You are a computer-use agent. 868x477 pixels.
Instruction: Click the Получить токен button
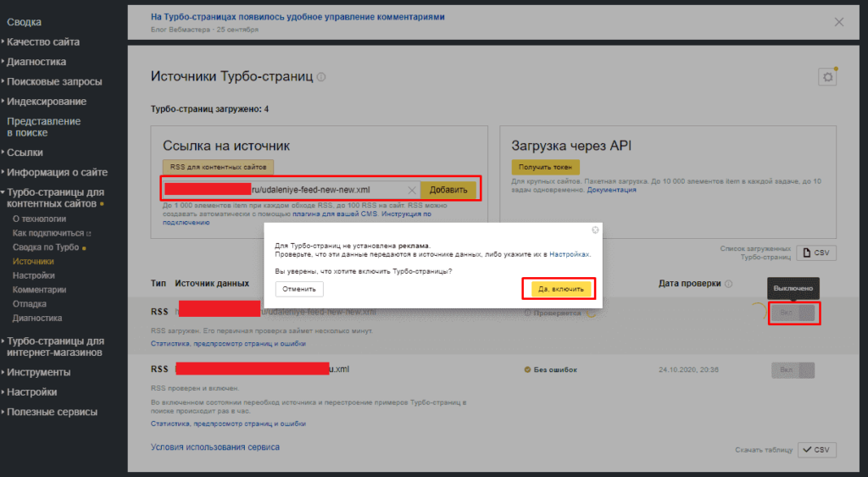[545, 167]
